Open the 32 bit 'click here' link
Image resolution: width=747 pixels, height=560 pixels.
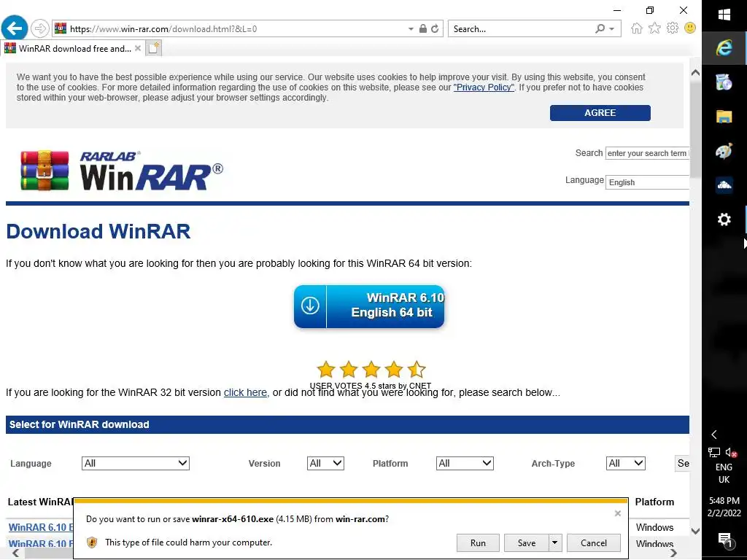[247, 392]
